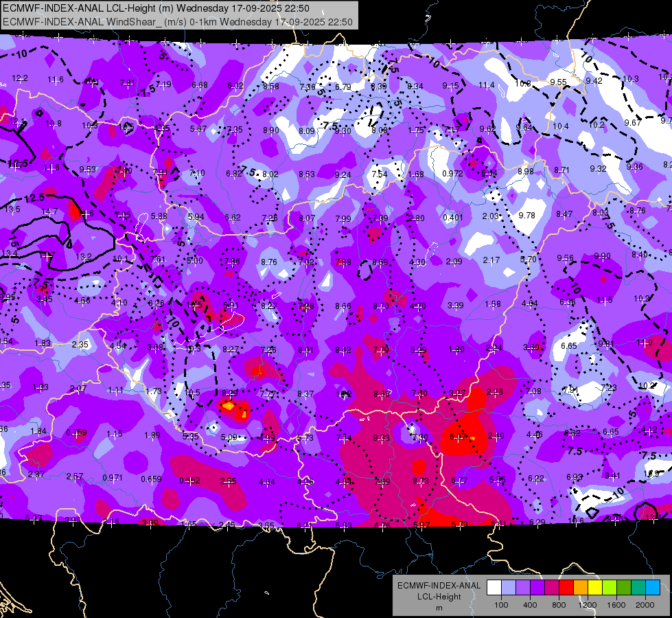Click the legend tick label 1200
Screen dimensions: 672x618
tap(588, 605)
